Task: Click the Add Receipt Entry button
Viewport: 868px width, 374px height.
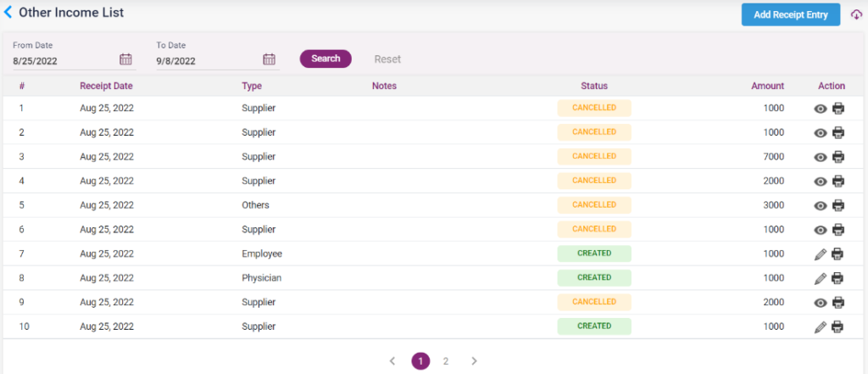Action: click(790, 14)
